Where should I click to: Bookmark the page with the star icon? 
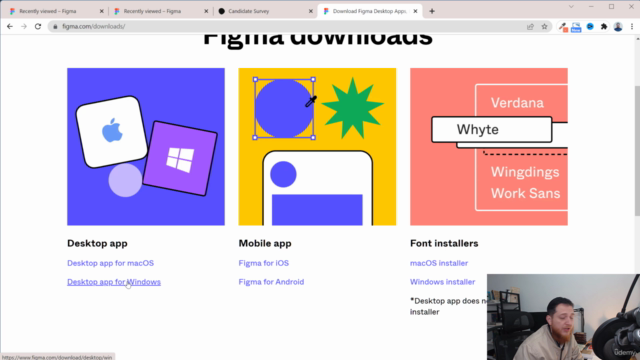coord(544,27)
